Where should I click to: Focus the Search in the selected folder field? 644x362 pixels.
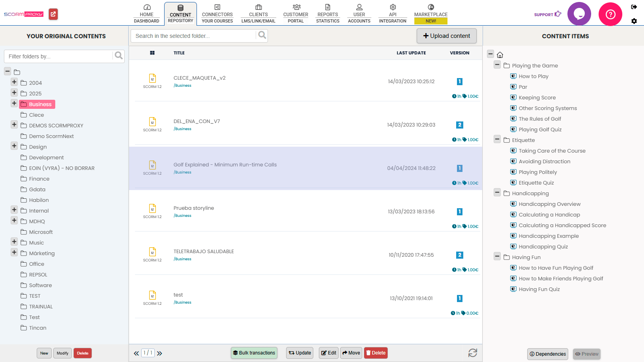point(193,36)
